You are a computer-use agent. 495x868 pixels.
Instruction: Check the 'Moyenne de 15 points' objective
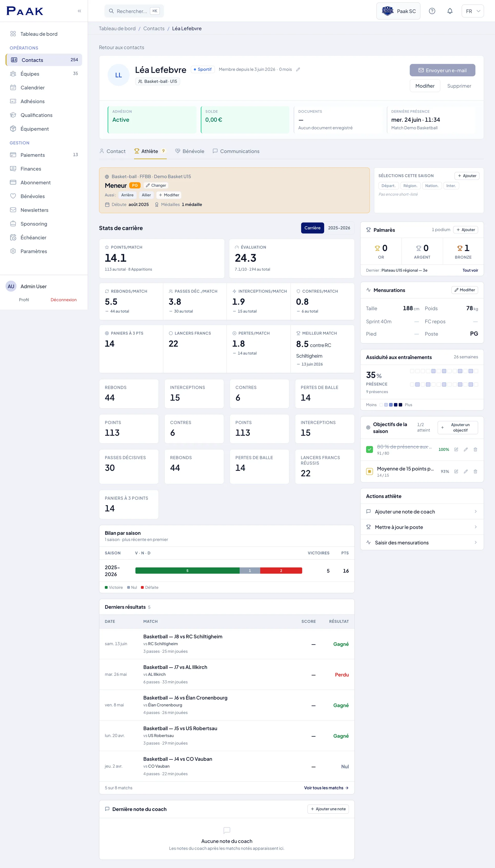coord(369,472)
